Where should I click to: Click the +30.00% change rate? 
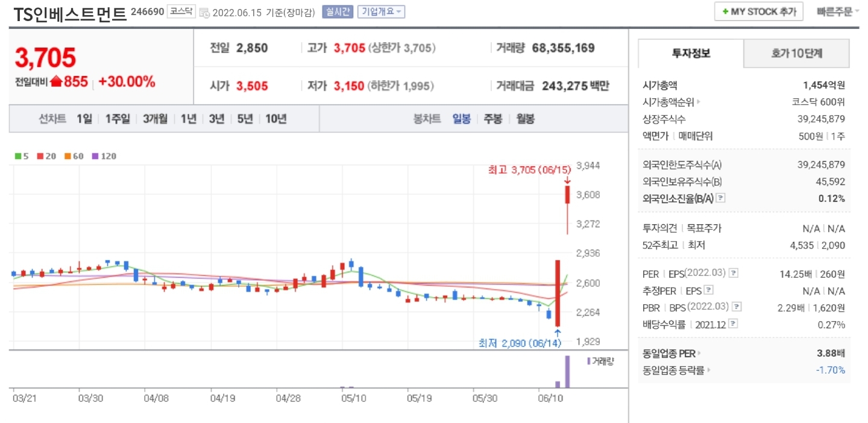pyautogui.click(x=127, y=82)
